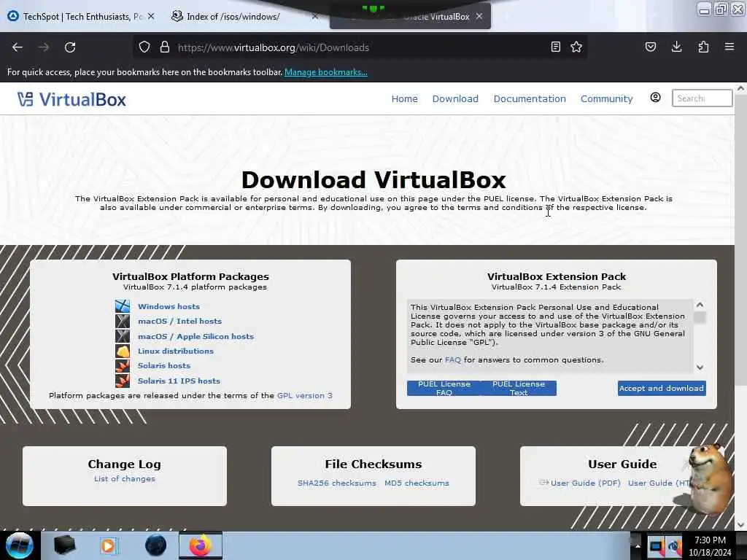Screen dimensions: 747x560
Task: Click the browser forward arrow
Action: coord(44,47)
